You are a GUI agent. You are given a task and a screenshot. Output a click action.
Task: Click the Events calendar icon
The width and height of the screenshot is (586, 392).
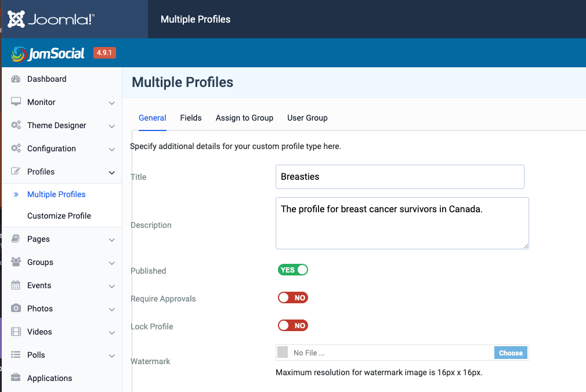(x=16, y=285)
